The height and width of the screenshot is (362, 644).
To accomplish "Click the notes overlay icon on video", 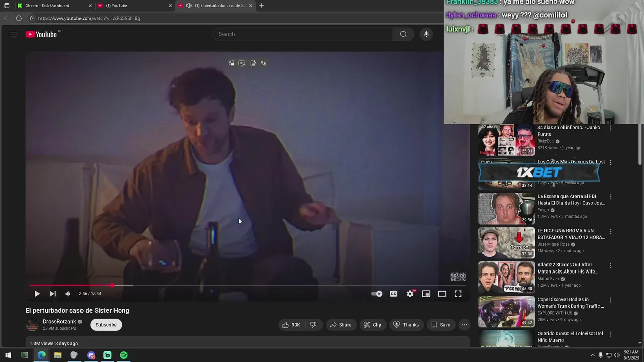I will click(x=253, y=63).
